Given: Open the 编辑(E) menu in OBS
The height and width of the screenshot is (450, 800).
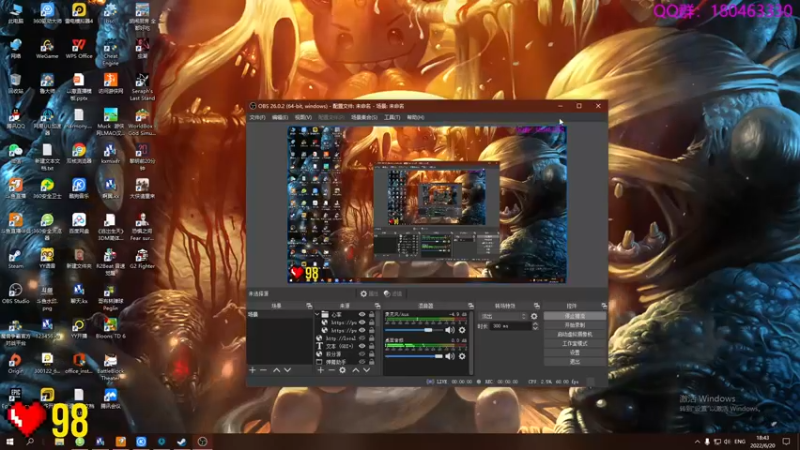Looking at the screenshot, I should (280, 117).
